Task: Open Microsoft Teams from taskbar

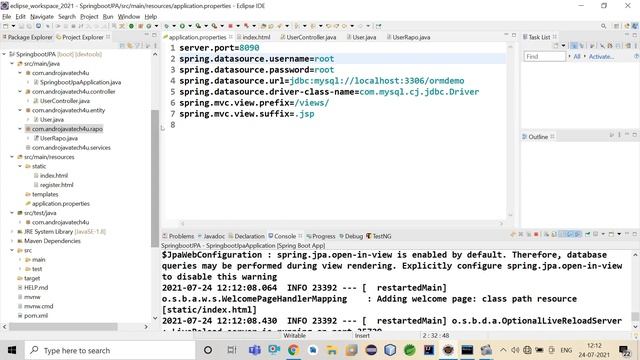Action: click(255, 350)
